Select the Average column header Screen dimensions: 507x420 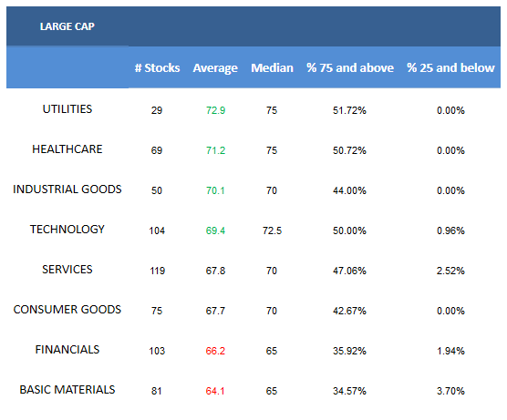pos(215,68)
